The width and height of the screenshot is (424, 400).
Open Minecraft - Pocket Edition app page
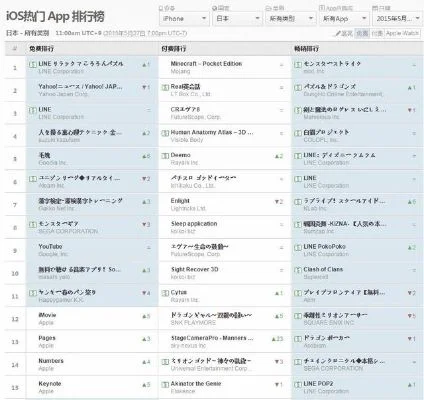tap(206, 63)
